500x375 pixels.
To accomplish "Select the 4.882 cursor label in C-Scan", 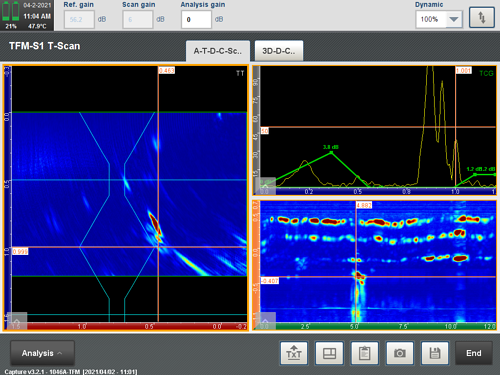I will [x=364, y=205].
